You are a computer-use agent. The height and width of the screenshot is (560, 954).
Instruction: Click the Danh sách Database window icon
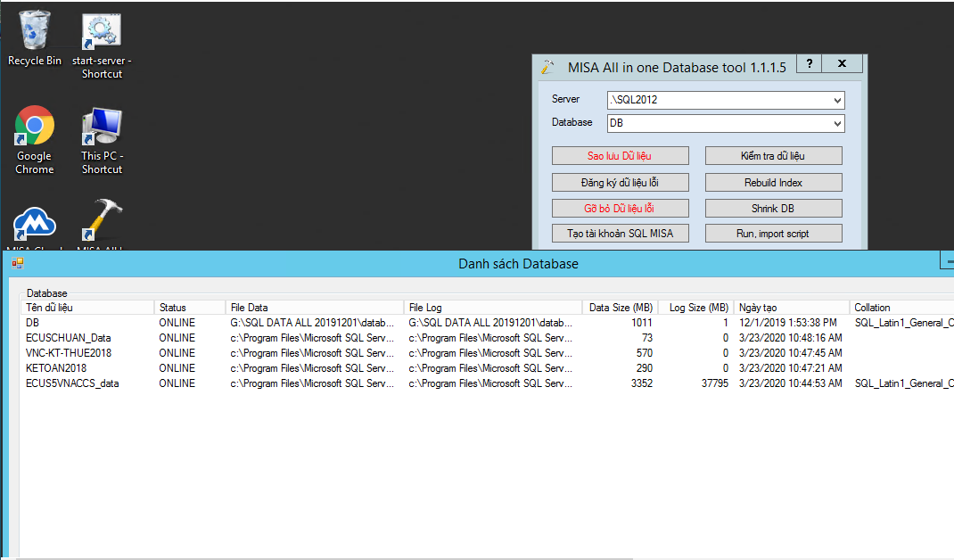pos(18,263)
